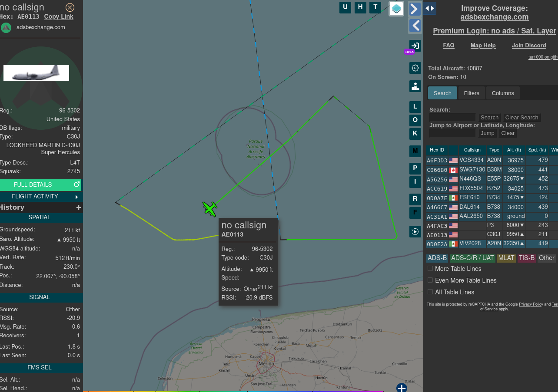Image resolution: width=558 pixels, height=392 pixels.
Task: Select the SWG7130 aircraft row
Action: [492, 170]
